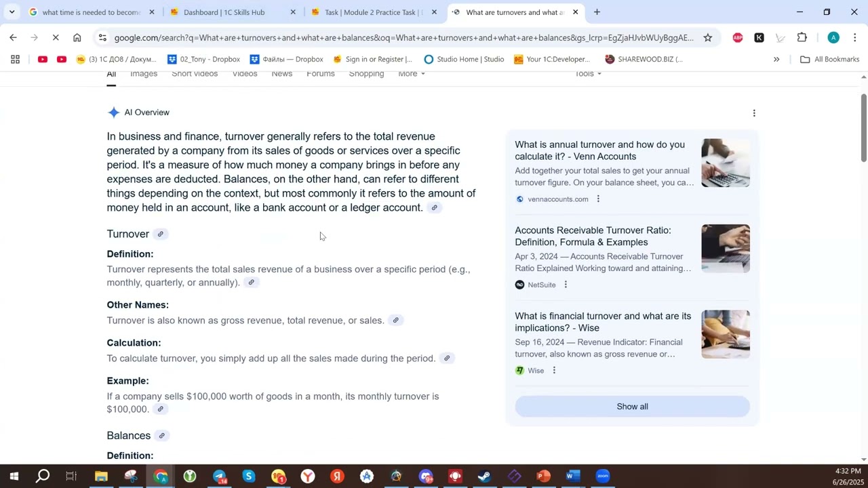This screenshot has width=868, height=488.
Task: Open more options for Wise source
Action: pos(554,371)
